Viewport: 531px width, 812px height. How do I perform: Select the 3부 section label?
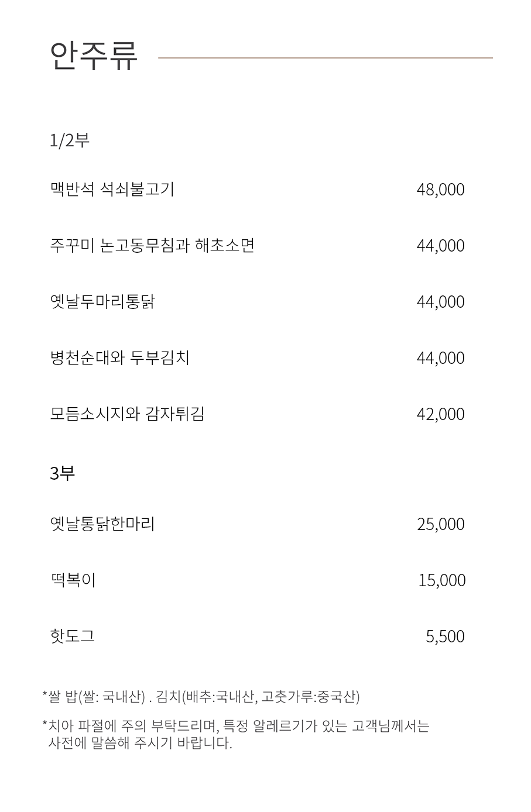coord(63,473)
